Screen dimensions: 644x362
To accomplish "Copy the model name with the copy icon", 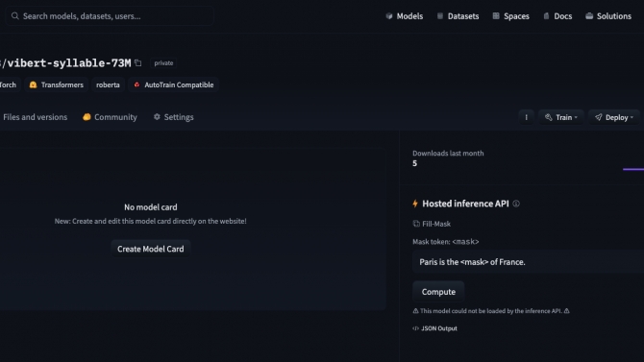I will tap(138, 62).
